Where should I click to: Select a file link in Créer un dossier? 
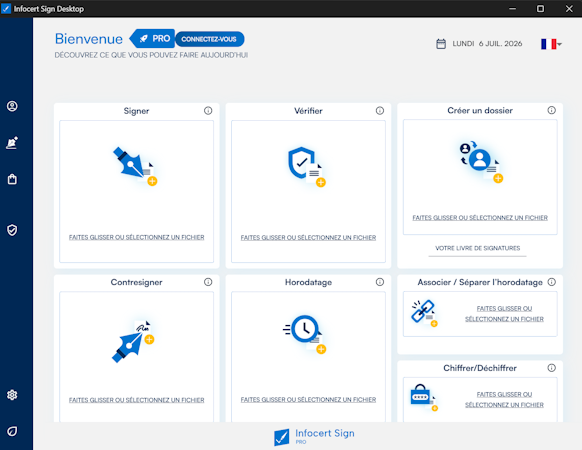[x=480, y=218]
